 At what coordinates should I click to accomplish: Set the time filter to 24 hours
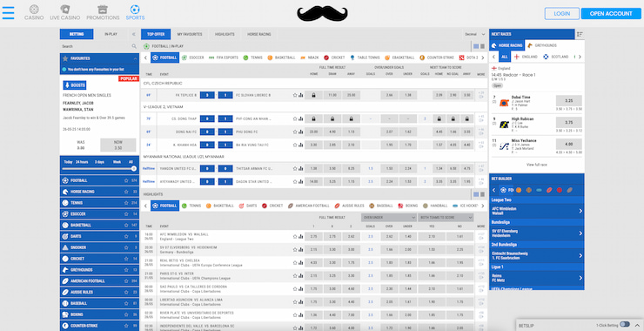pos(82,162)
